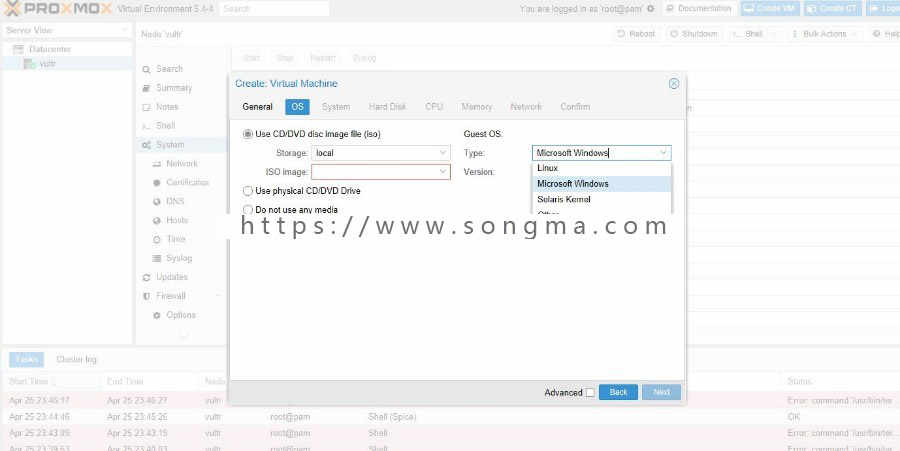Click the Firewall shield icon

click(x=146, y=297)
